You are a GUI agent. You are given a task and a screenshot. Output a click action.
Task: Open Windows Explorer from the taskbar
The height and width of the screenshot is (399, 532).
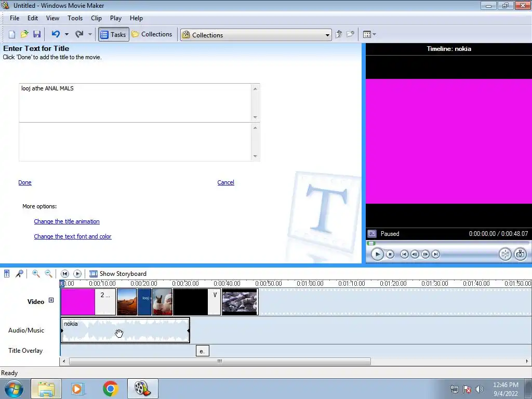tap(46, 389)
